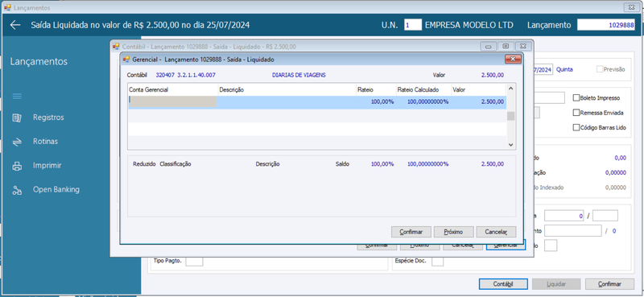Click the Gerencial window title icon

[x=126, y=59]
